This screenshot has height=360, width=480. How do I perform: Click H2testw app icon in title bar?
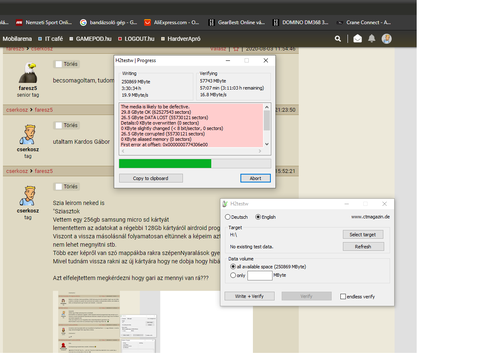point(225,204)
